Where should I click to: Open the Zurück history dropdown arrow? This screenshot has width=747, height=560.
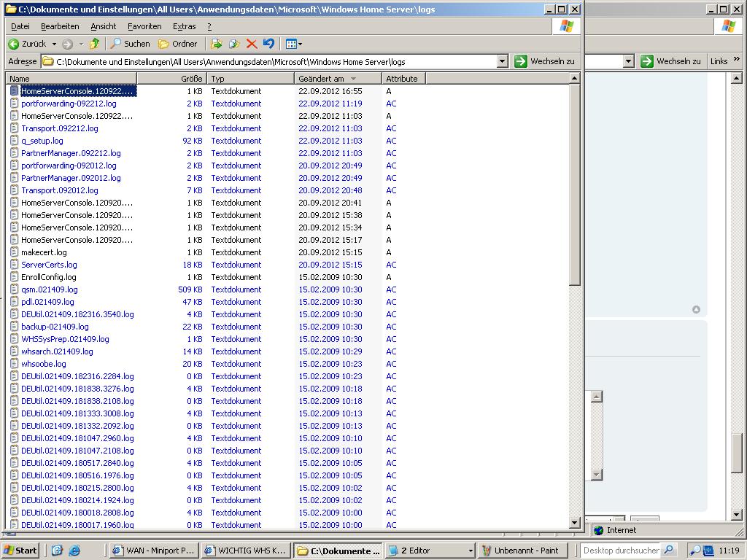pos(54,44)
